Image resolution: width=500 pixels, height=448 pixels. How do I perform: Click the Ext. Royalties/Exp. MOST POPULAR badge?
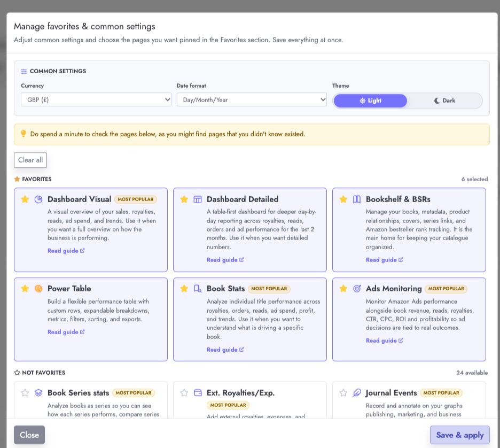point(228,405)
